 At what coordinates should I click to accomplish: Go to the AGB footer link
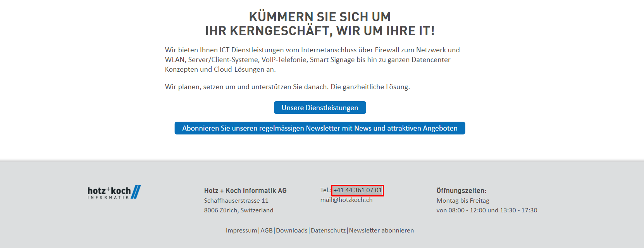pyautogui.click(x=267, y=231)
